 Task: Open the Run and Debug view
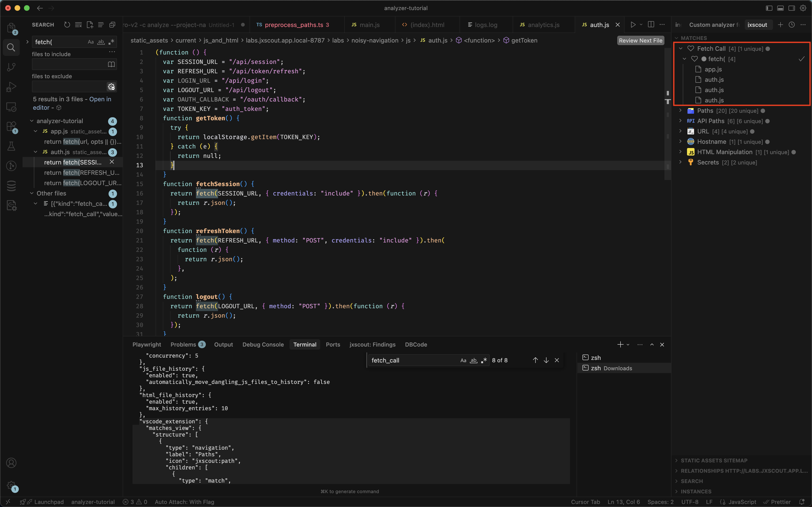tap(11, 87)
